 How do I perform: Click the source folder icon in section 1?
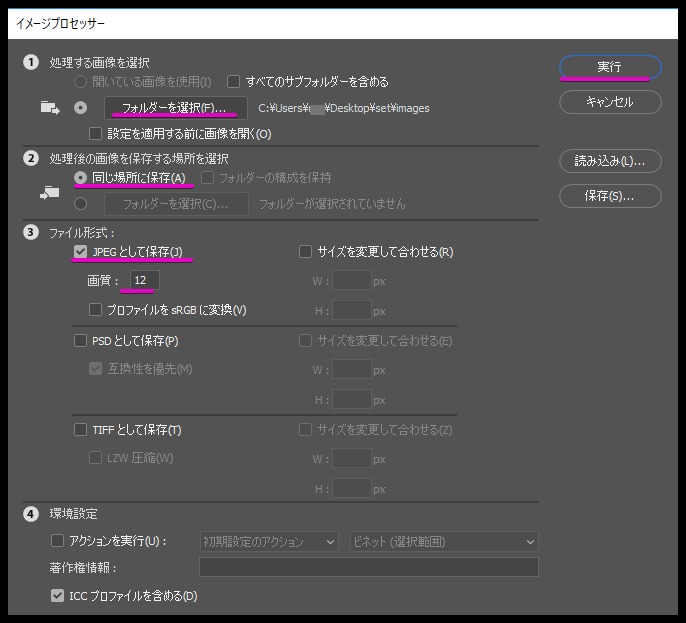pyautogui.click(x=50, y=107)
